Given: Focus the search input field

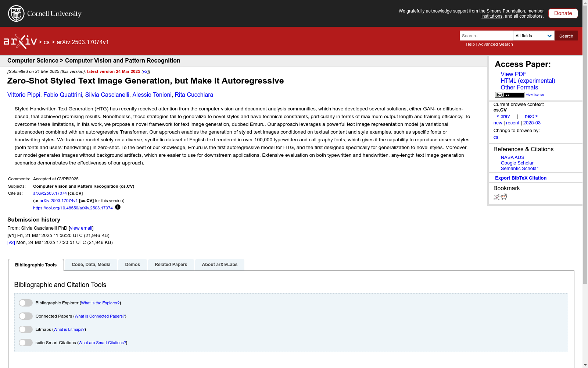Looking at the screenshot, I should pyautogui.click(x=486, y=36).
